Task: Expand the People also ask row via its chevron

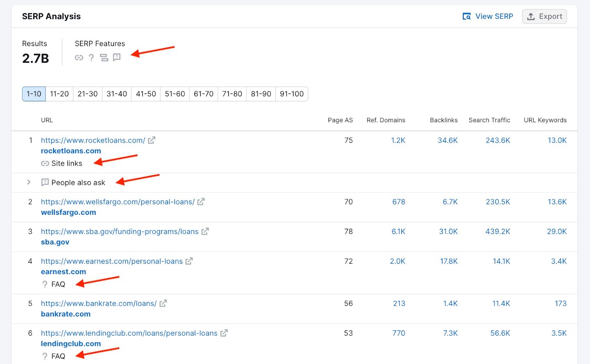Action: click(28, 182)
